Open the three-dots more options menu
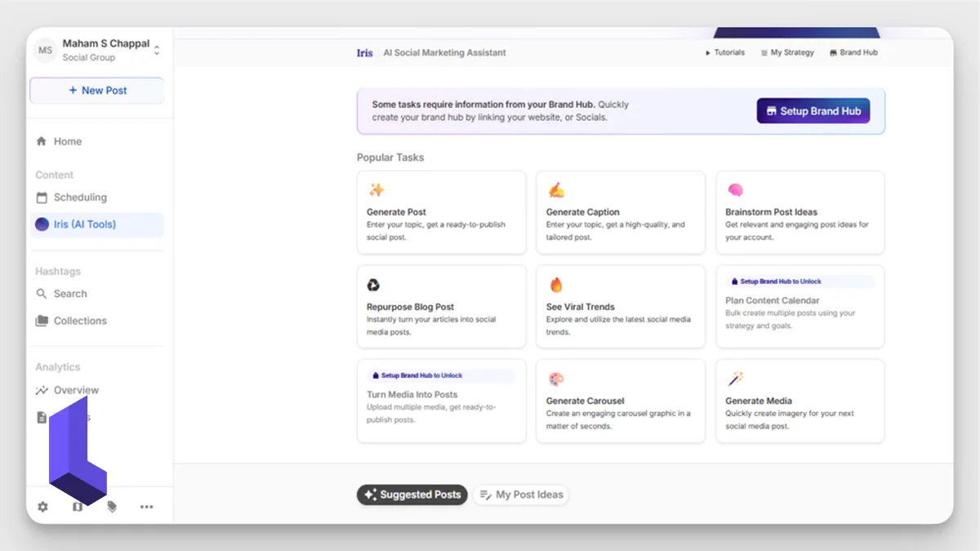980x551 pixels. (146, 507)
